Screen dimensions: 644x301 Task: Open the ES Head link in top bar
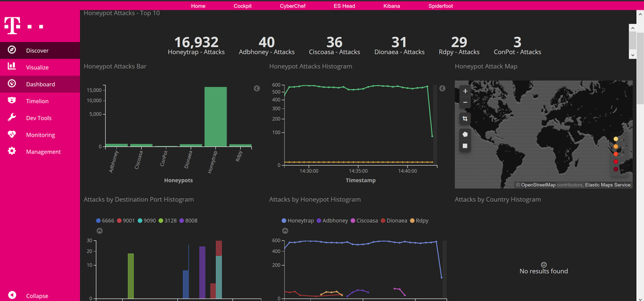point(344,6)
